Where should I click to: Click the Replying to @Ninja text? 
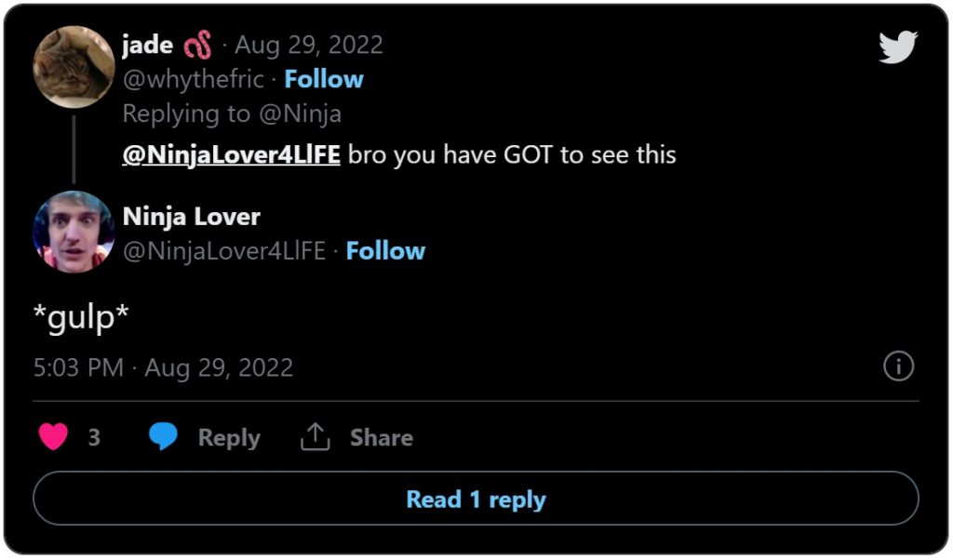click(x=232, y=113)
